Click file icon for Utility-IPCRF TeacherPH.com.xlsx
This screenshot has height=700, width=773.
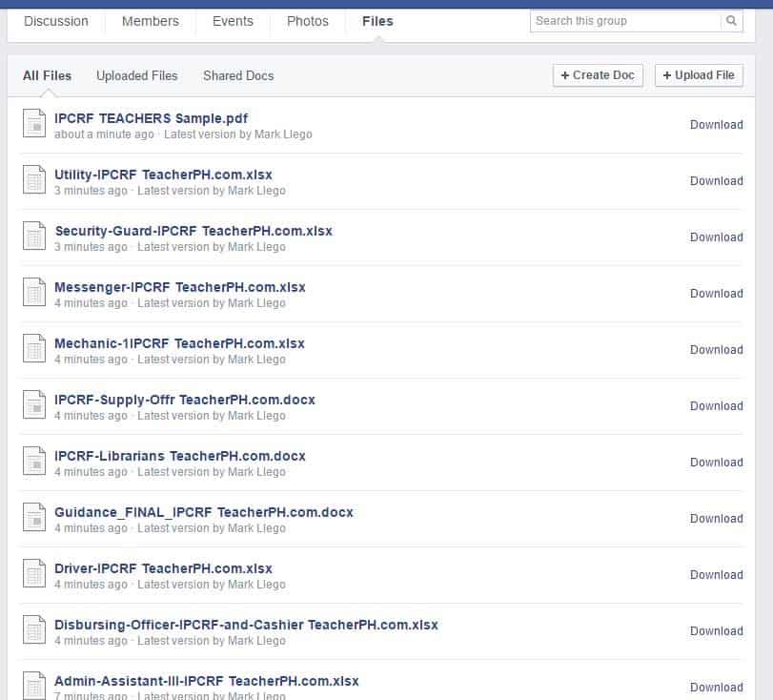[34, 179]
